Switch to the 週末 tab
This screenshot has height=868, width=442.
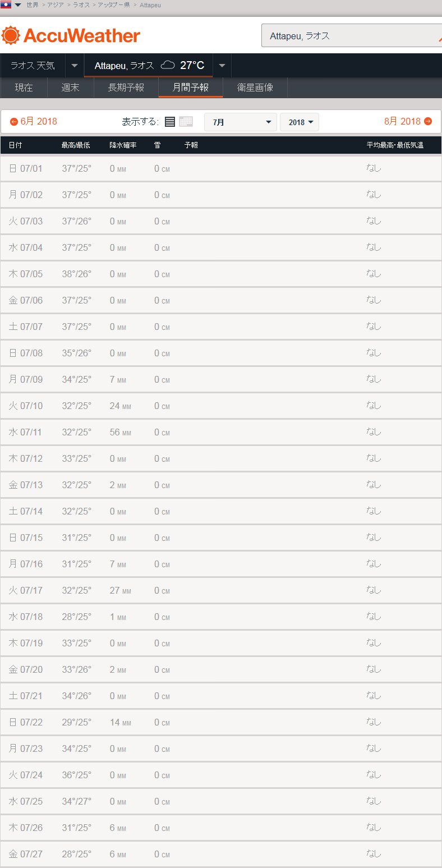70,88
